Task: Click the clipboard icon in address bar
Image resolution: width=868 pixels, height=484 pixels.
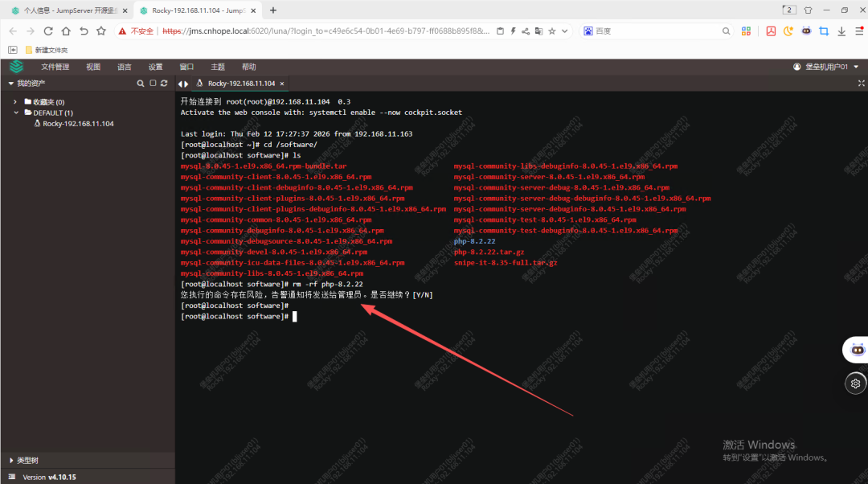Action: coord(500,31)
